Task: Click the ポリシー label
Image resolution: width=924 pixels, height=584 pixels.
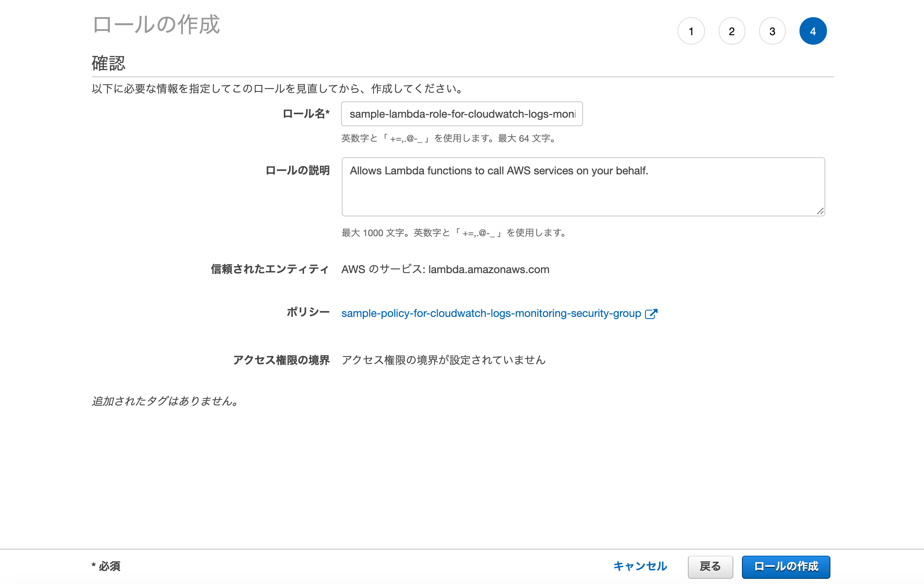Action: tap(308, 312)
